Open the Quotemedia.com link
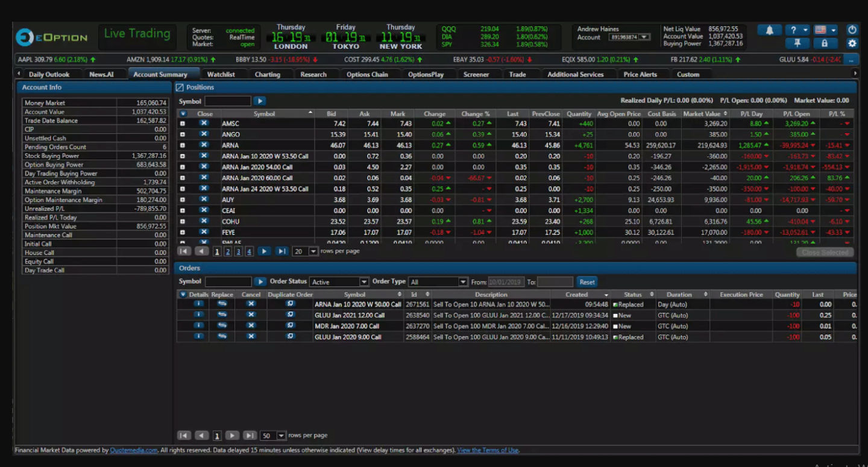 click(134, 450)
